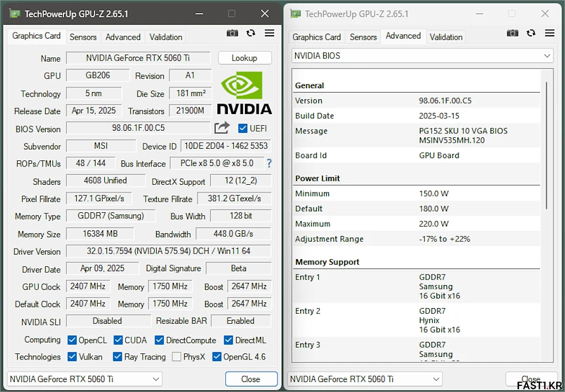Select Advanced tab in the right window
Screen dimensions: 565x392
(403, 36)
